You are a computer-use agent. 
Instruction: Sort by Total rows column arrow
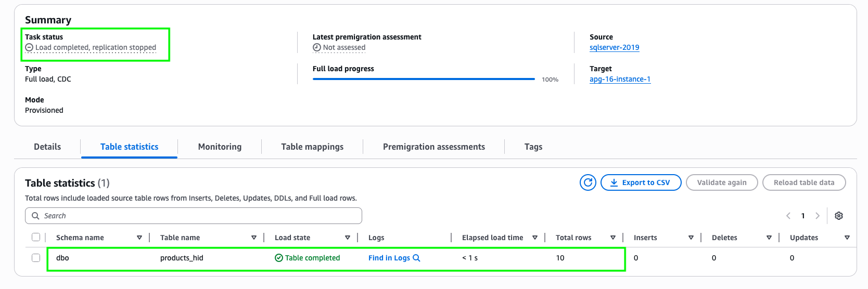click(613, 238)
